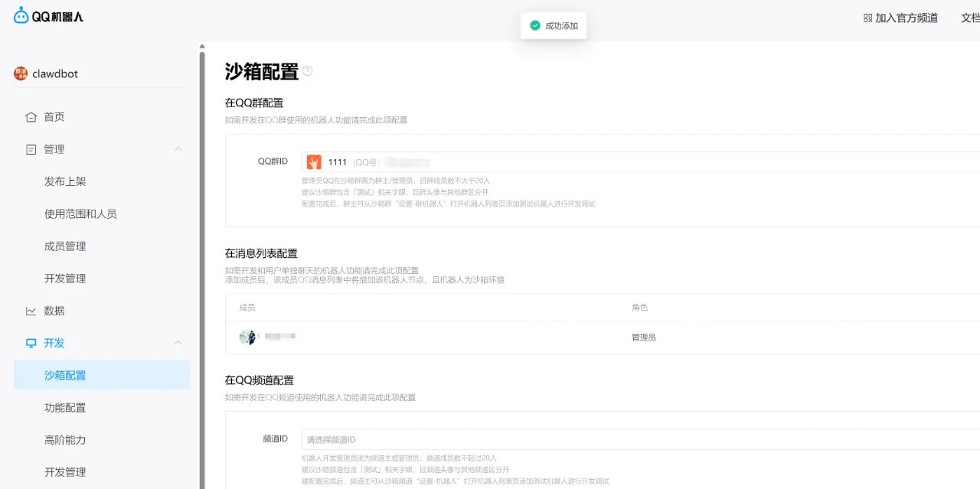The image size is (980, 489).
Task: Click the 管理 list icon in sidebar
Action: [x=32, y=148]
